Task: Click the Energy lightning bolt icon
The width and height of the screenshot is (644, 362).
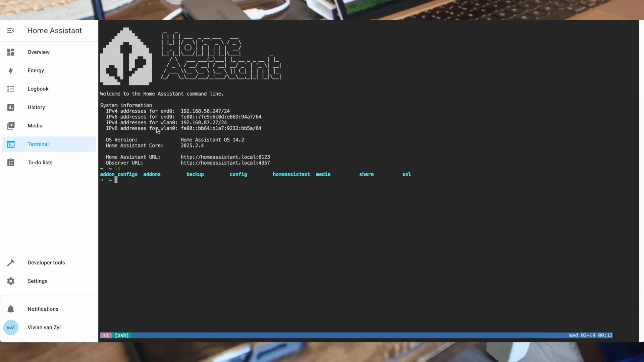Action: [x=11, y=70]
